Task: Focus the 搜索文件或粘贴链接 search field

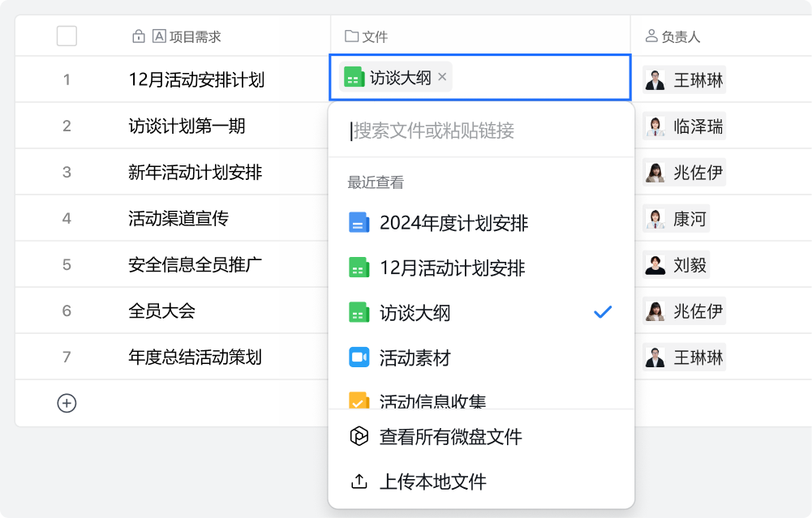Action: click(481, 131)
